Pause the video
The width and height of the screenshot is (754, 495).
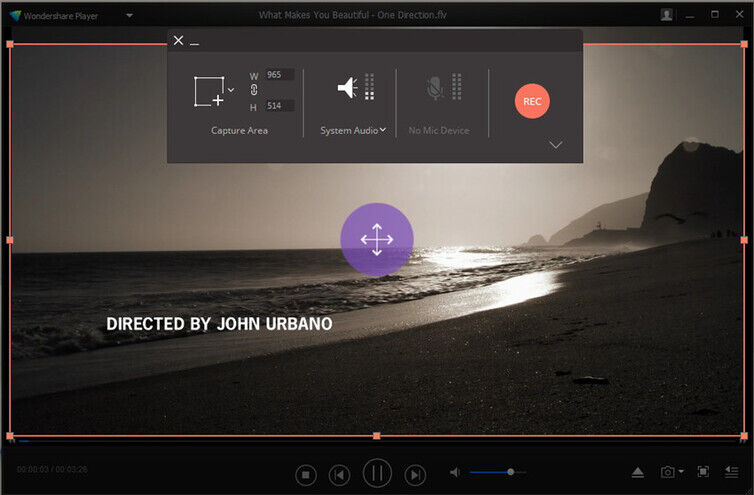(377, 473)
